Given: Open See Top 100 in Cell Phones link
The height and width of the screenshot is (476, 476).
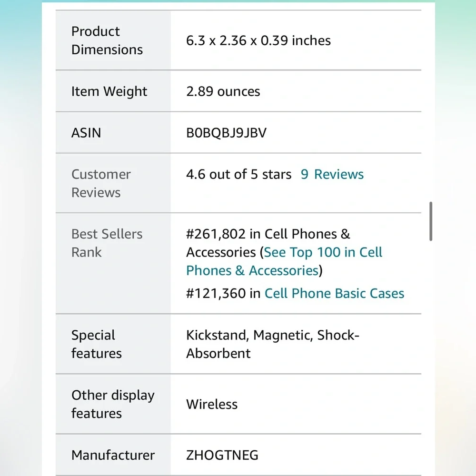Looking at the screenshot, I should click(285, 261).
